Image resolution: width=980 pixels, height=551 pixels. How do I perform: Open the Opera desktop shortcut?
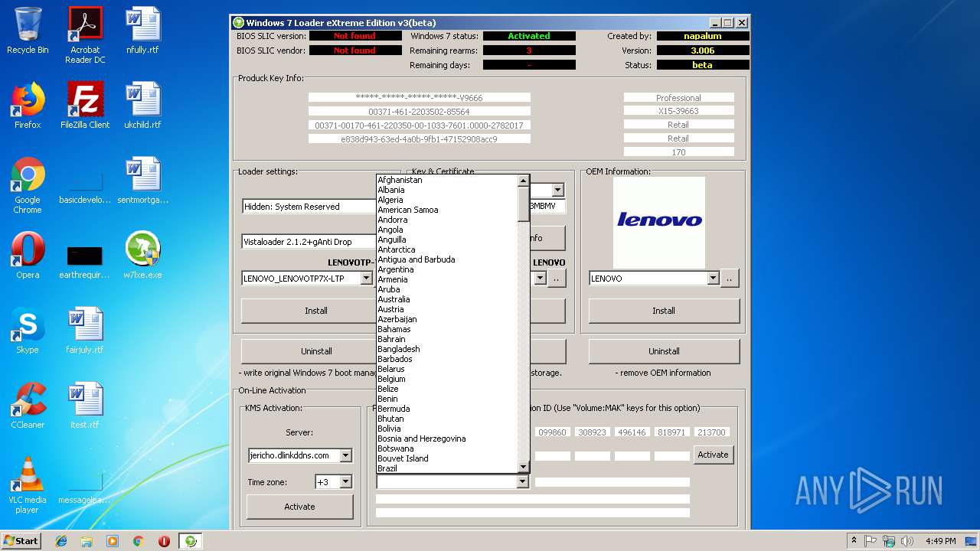pos(28,256)
